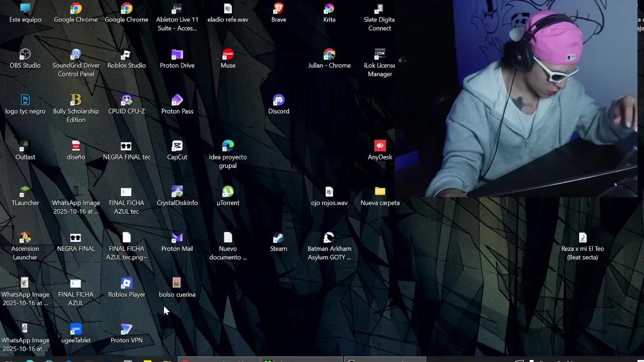Open ugeeTablet driver shortcut
This screenshot has height=362, width=644.
[x=76, y=334]
